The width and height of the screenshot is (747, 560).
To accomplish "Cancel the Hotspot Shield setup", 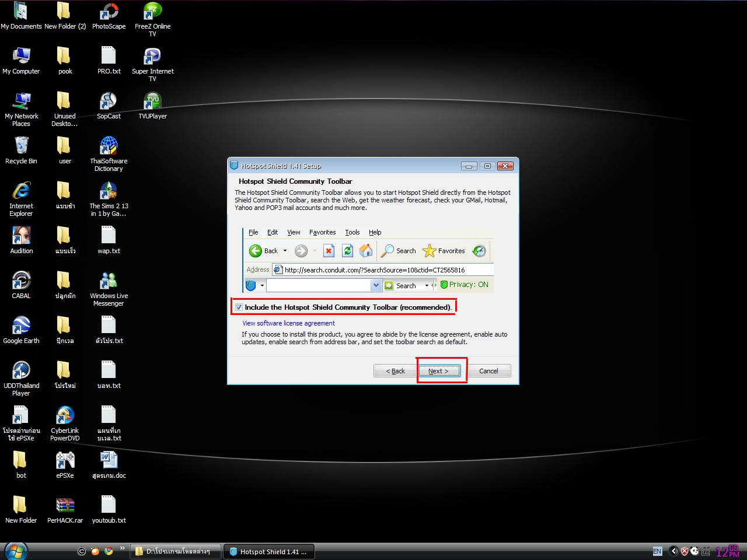I will click(489, 371).
